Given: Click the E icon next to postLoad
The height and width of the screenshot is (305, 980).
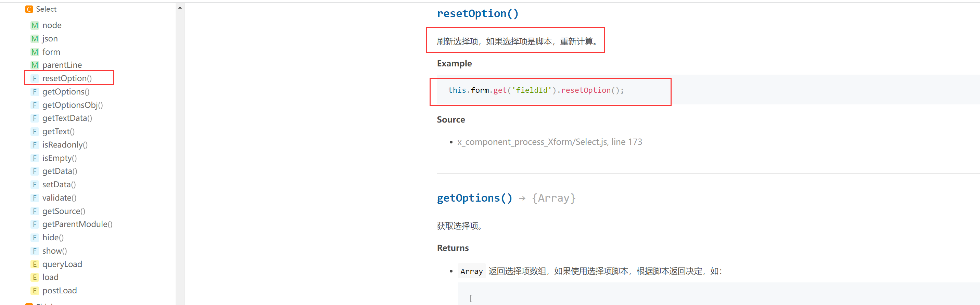Looking at the screenshot, I should [35, 291].
